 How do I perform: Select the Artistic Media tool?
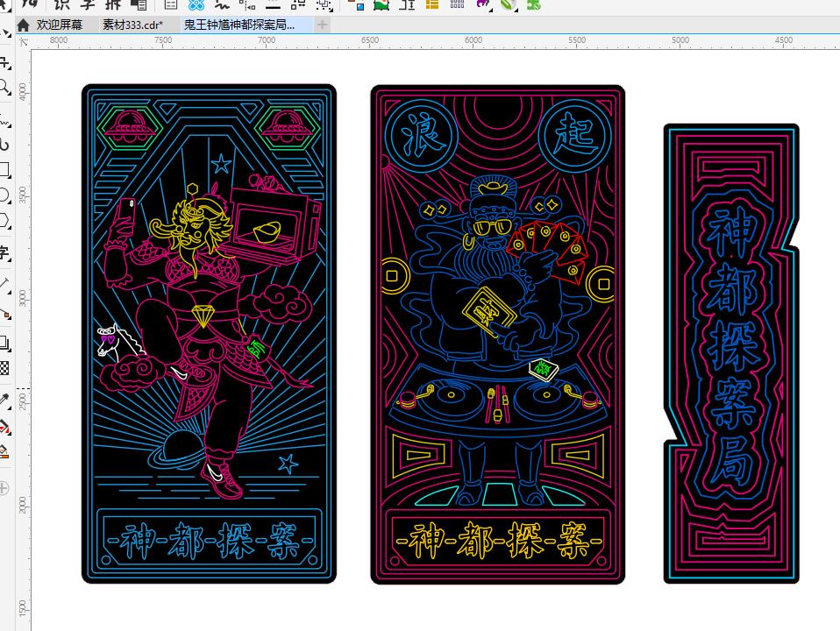click(x=4, y=145)
